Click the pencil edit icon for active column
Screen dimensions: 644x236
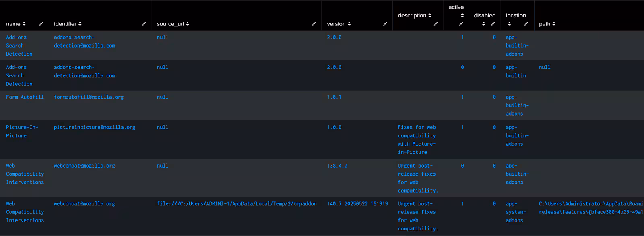point(461,24)
